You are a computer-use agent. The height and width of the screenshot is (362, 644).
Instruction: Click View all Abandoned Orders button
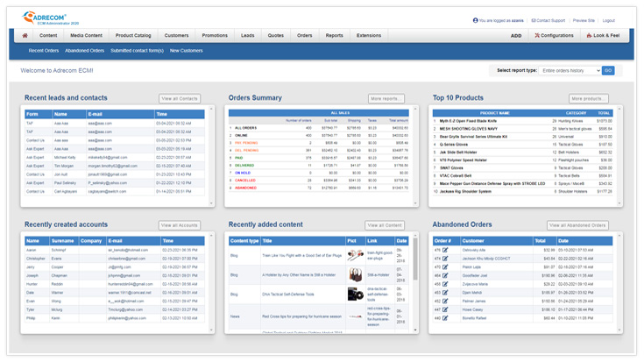point(577,225)
